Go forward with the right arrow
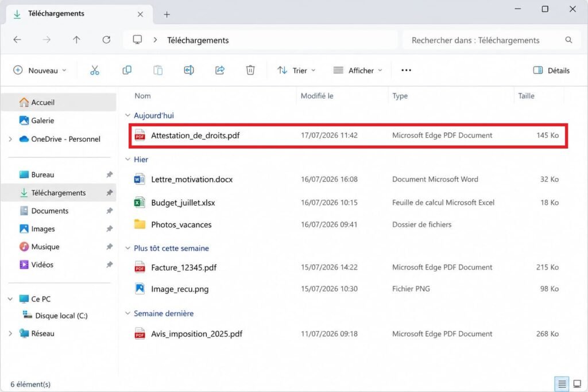The width and height of the screenshot is (588, 392). tap(47, 40)
